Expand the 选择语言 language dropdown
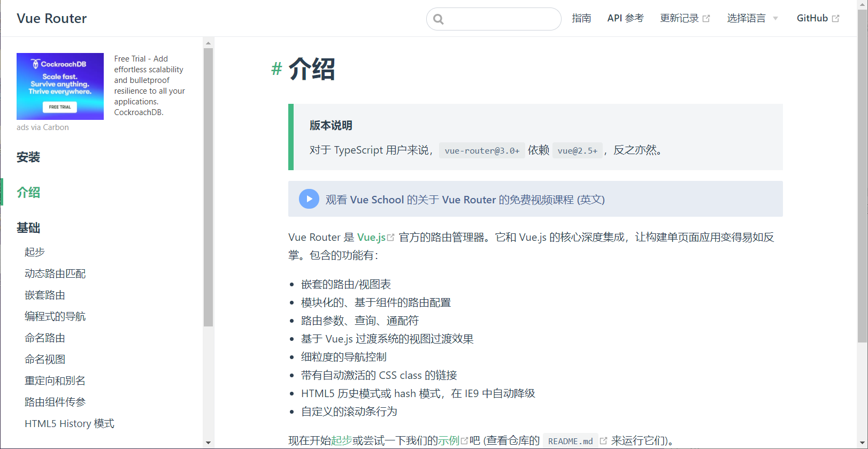The height and width of the screenshot is (449, 868). coord(752,18)
